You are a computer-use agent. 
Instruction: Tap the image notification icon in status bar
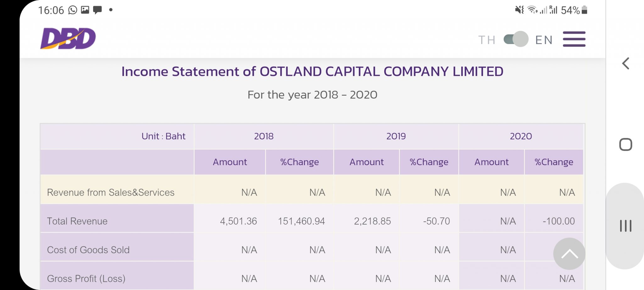click(x=85, y=10)
